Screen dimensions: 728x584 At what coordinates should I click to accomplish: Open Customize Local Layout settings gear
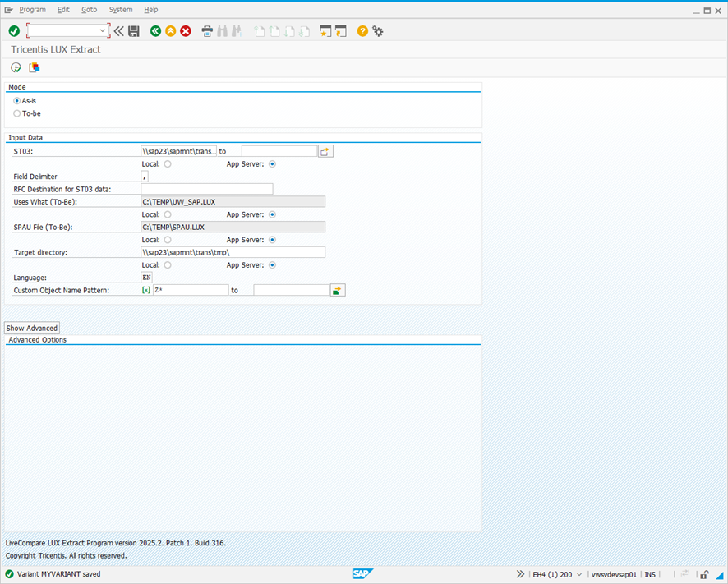[378, 30]
